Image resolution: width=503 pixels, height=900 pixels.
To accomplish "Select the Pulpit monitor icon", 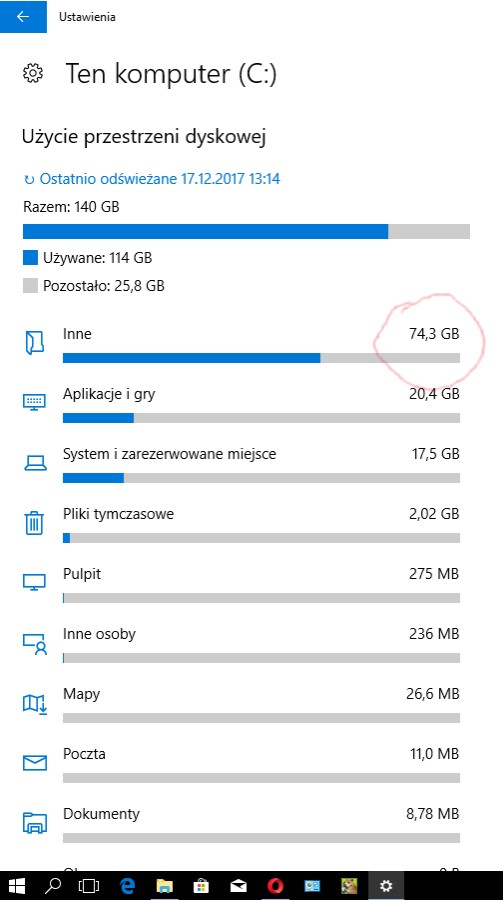I will click(34, 582).
